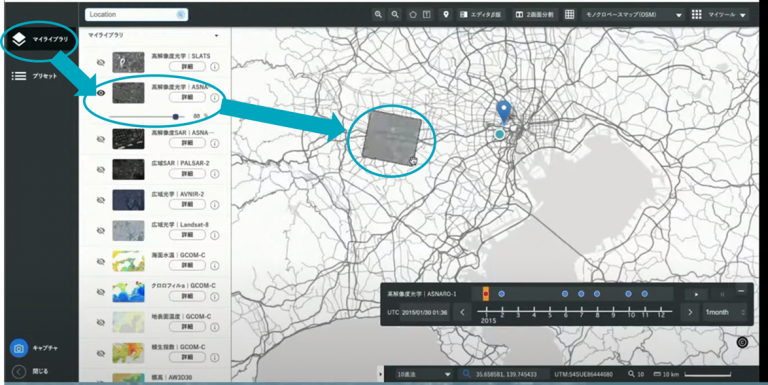Open the 1month interval selector
The image size is (768, 385).
coord(725,313)
